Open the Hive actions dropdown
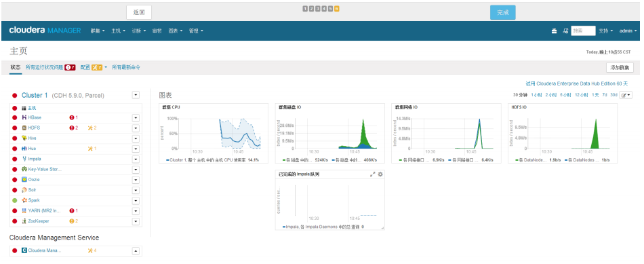 136,138
